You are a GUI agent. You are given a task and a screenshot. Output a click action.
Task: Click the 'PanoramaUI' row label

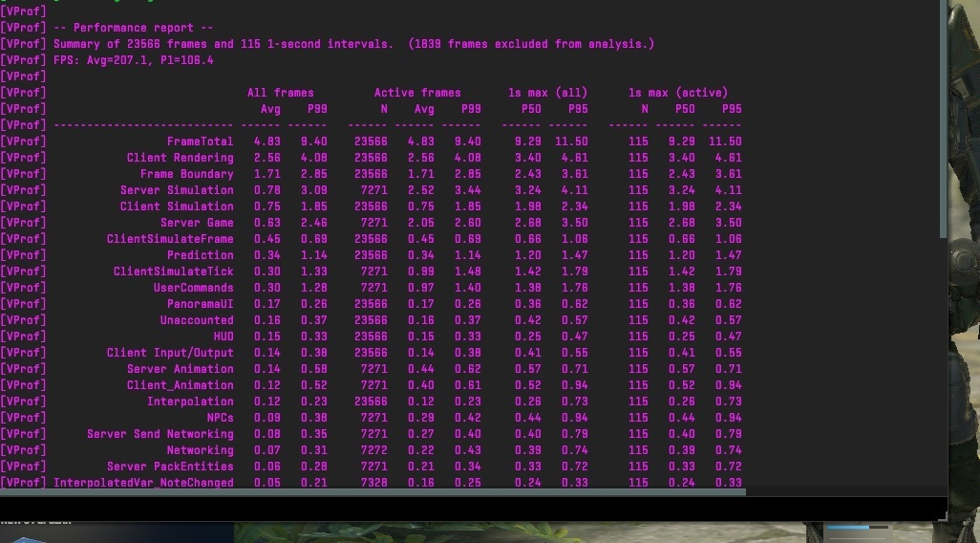pyautogui.click(x=200, y=305)
